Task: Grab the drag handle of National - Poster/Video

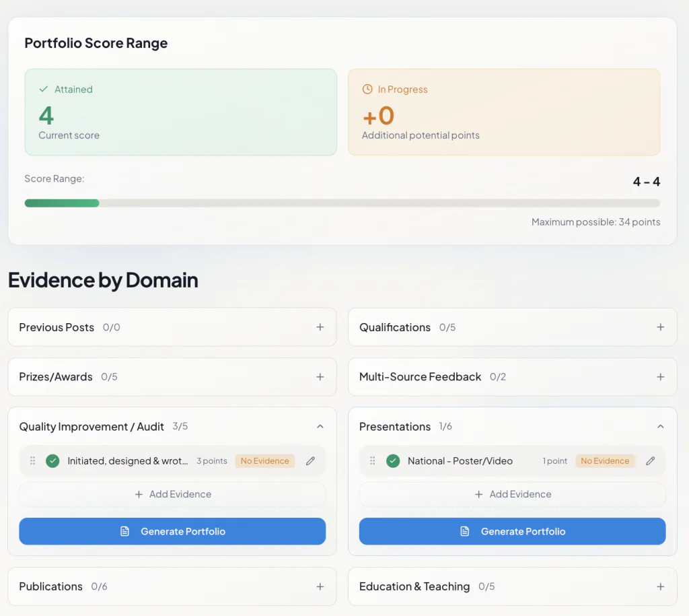Action: click(x=373, y=460)
